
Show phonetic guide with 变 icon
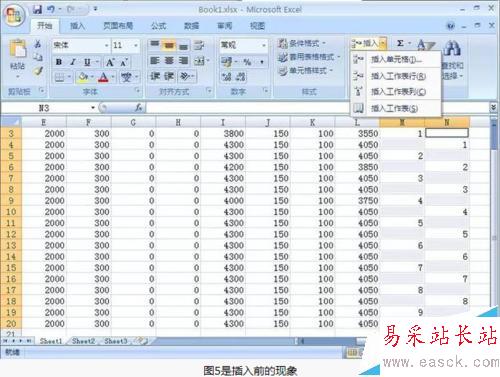click(x=126, y=78)
